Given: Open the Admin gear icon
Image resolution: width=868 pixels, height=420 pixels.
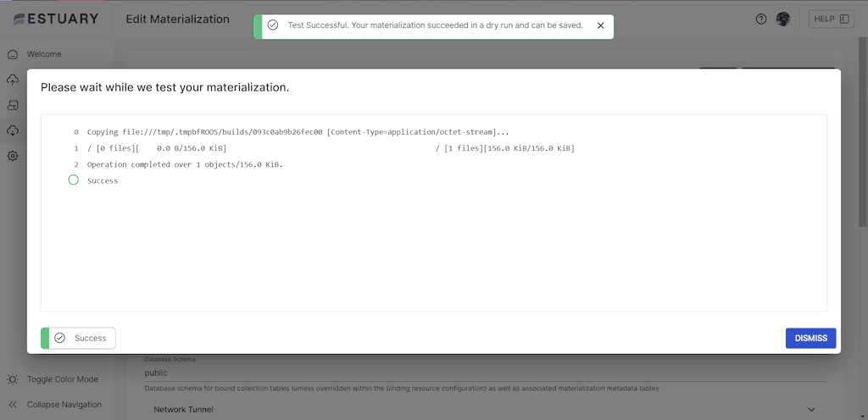Looking at the screenshot, I should 13,156.
